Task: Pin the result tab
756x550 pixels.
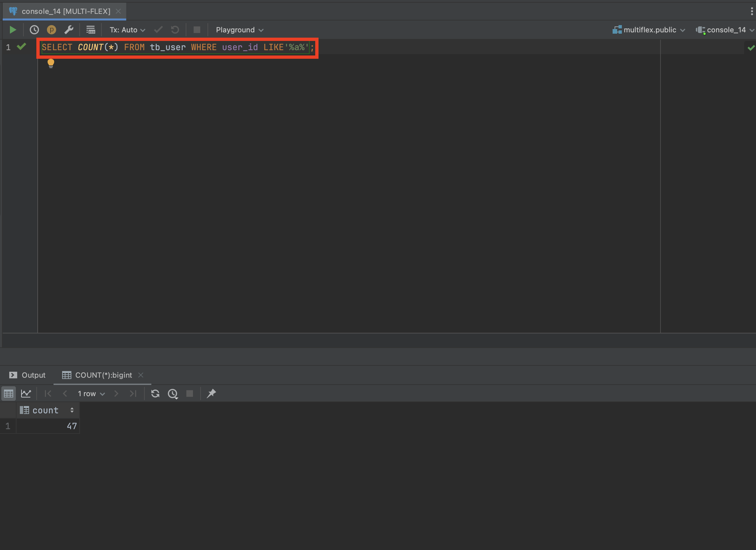Action: coord(211,394)
